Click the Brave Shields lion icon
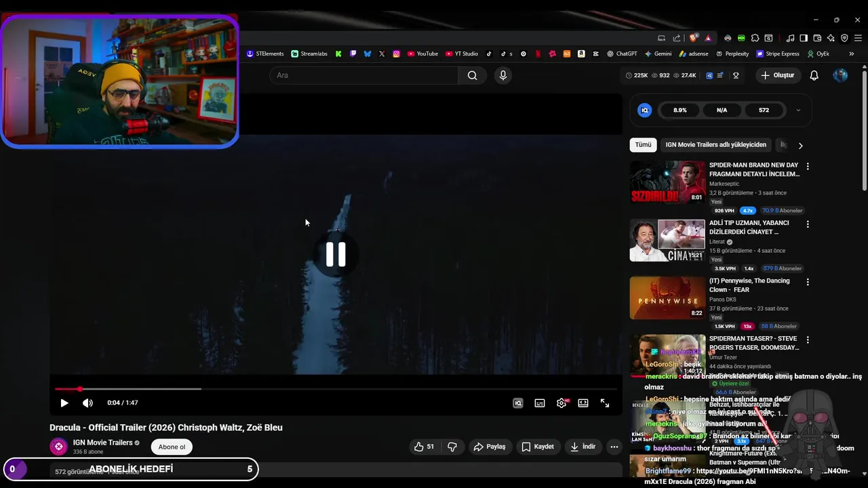This screenshot has width=868, height=488. coord(693,38)
